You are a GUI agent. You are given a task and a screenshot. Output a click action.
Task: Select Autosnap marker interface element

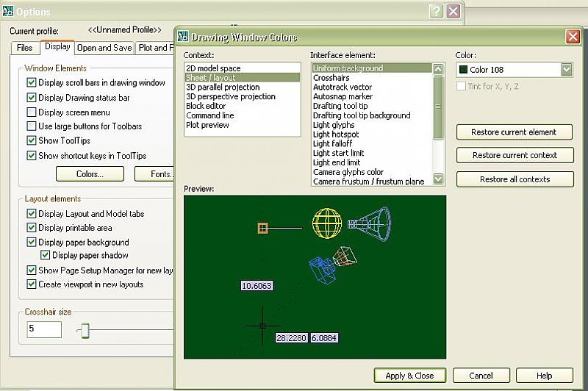372,96
